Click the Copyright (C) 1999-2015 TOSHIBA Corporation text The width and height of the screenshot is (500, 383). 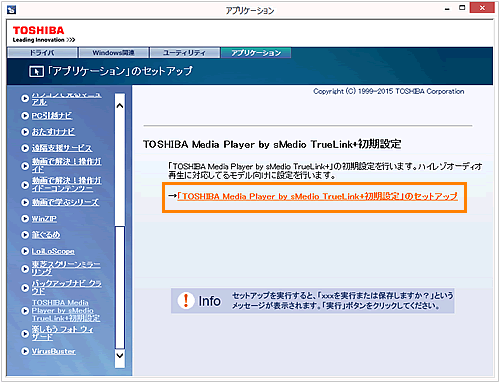click(x=389, y=91)
